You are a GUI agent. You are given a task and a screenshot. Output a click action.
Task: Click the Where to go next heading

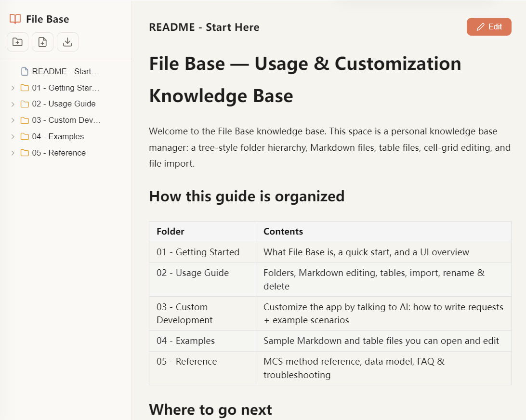coord(210,409)
